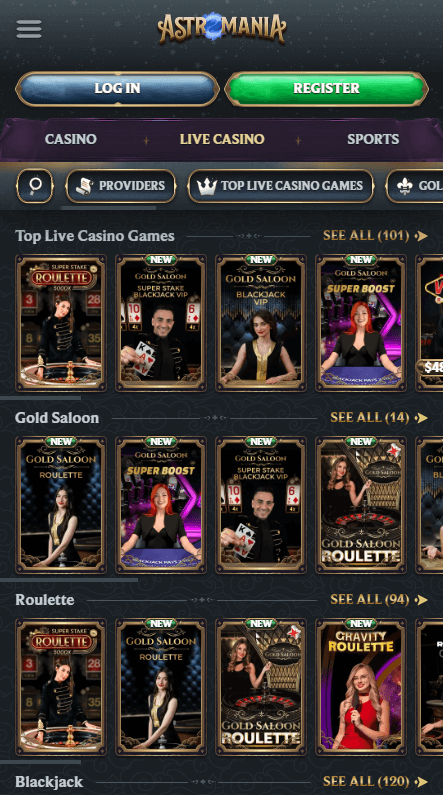Select the Live Casino tab

(222, 139)
